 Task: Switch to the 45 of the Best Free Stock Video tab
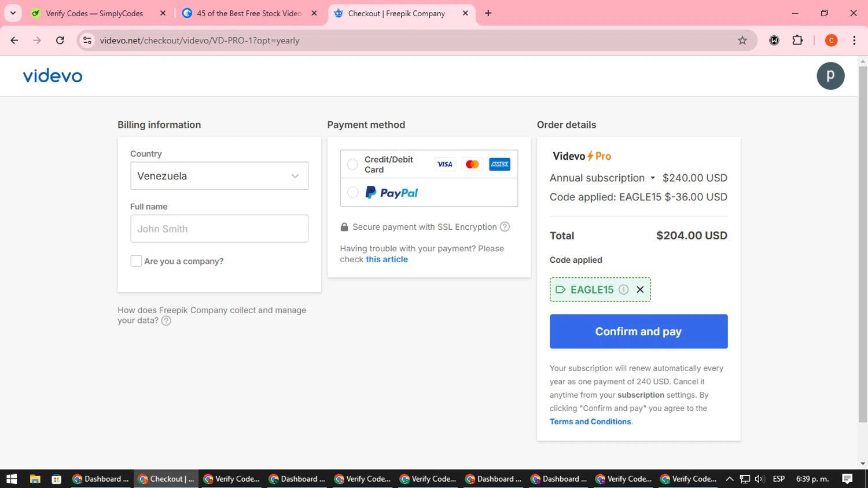pos(250,13)
